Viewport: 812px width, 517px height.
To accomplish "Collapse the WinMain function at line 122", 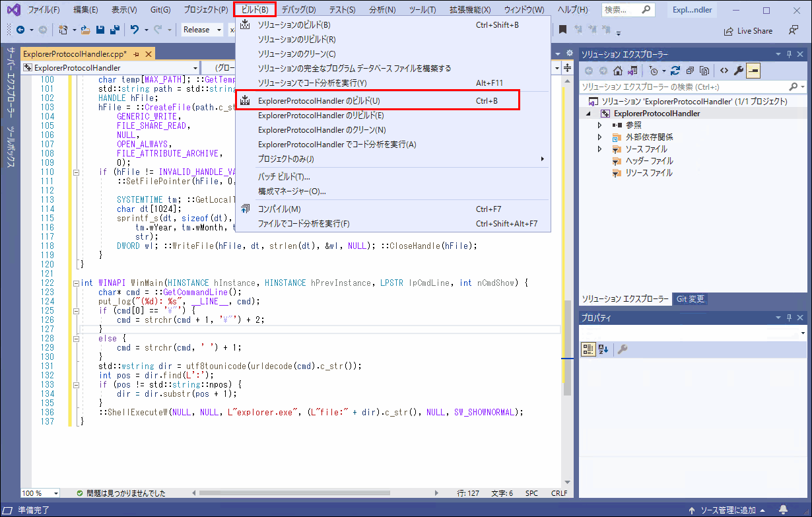I will [76, 283].
